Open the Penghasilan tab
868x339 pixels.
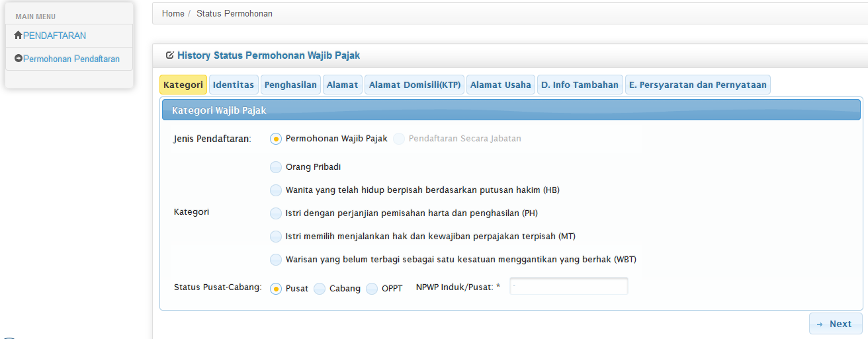[x=290, y=85]
